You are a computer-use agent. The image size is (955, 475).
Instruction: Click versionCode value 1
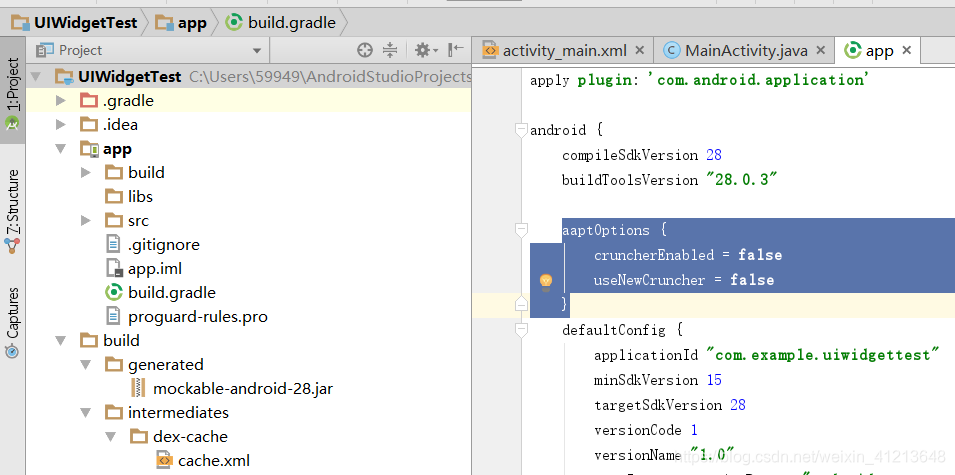[694, 430]
